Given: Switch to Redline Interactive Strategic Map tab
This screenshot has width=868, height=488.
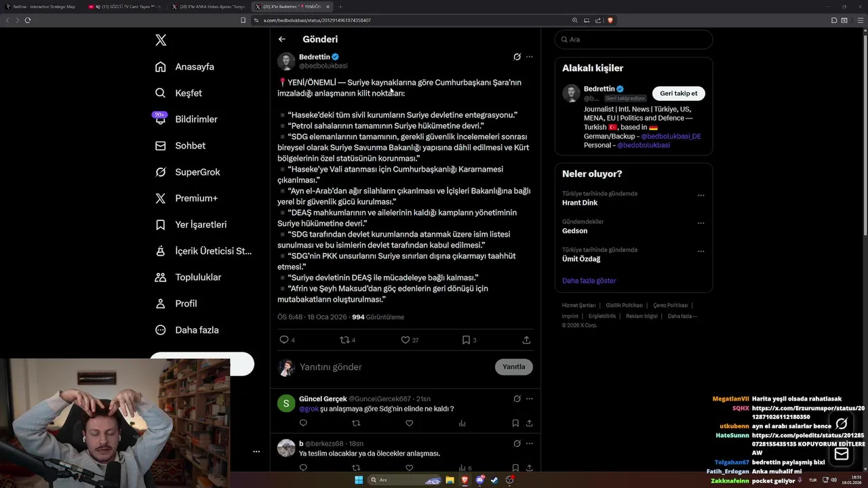Looking at the screenshot, I should (41, 7).
